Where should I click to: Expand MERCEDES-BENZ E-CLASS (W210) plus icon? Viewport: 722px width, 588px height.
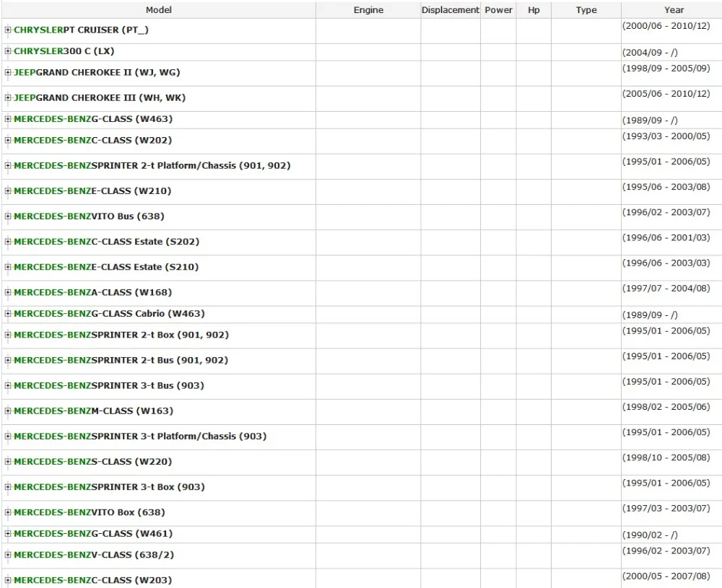8,190
